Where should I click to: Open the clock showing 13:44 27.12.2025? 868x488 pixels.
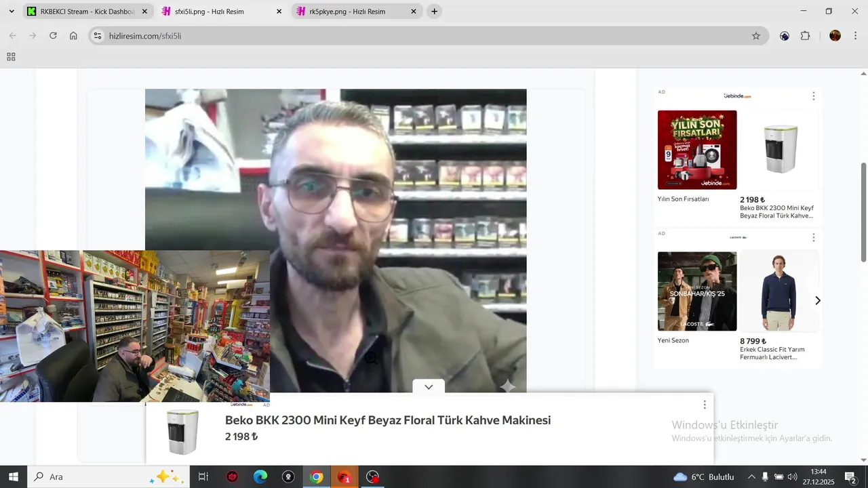[818, 476]
